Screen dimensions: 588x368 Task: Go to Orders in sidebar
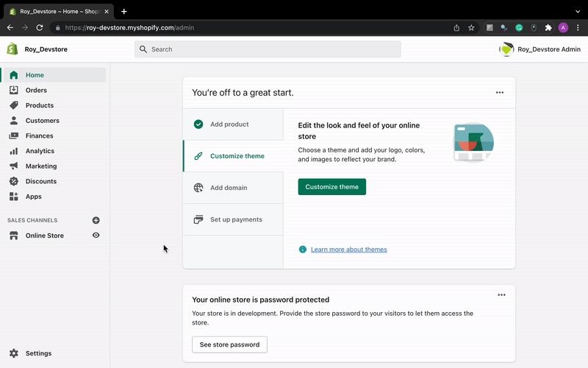coord(36,90)
